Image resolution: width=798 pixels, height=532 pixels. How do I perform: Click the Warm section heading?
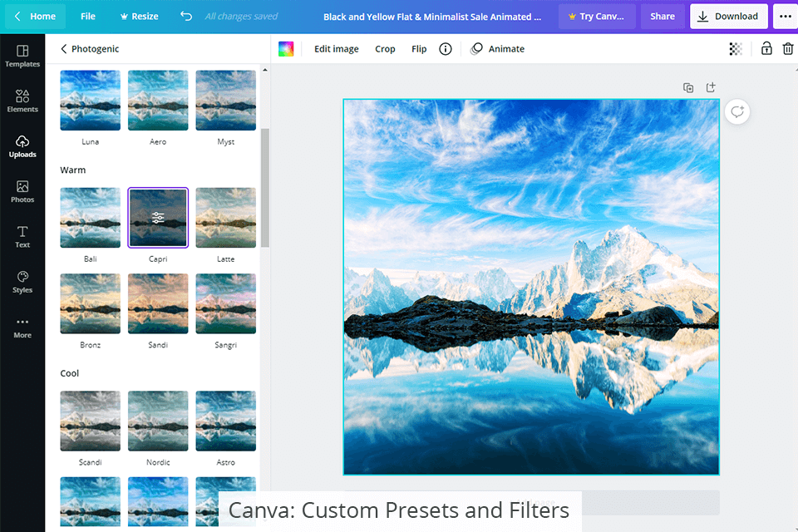coord(73,170)
